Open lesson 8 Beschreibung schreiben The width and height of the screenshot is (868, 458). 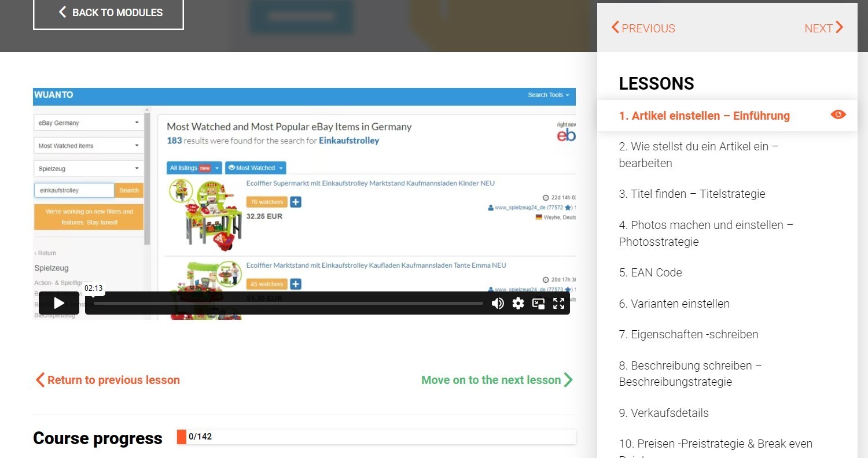[x=690, y=374]
